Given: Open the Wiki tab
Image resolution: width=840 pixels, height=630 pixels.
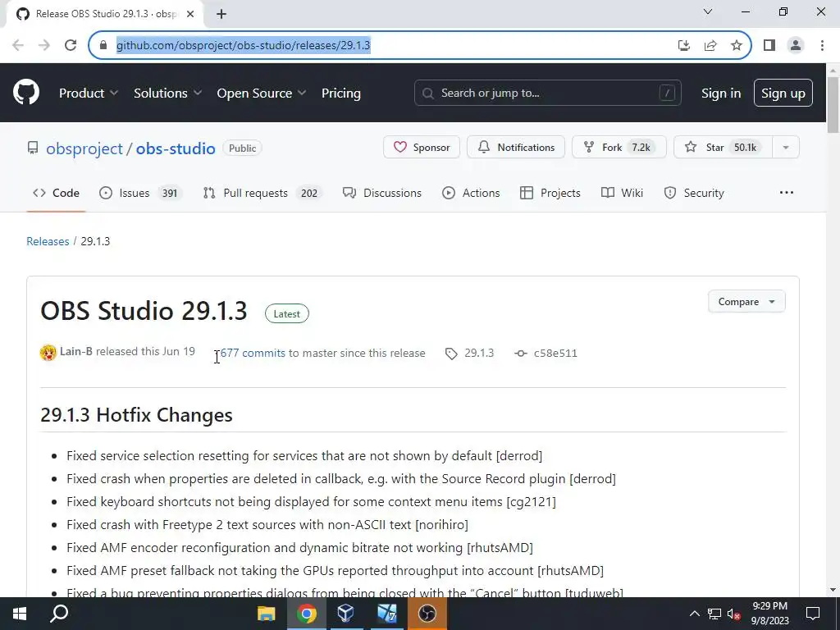Looking at the screenshot, I should pos(622,193).
